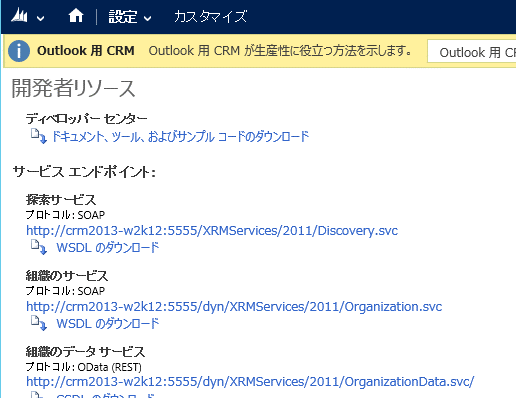Click the 組織のデータ サービス heading

click(x=85, y=352)
